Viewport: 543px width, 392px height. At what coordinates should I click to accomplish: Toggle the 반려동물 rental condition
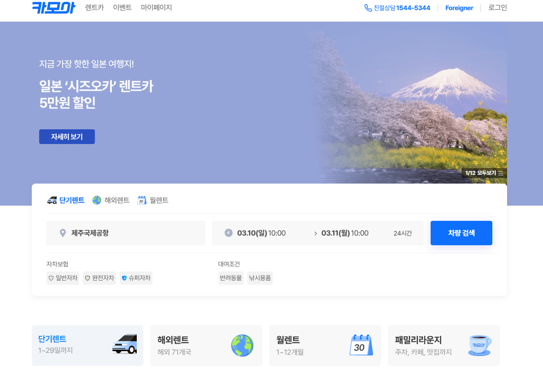(231, 278)
